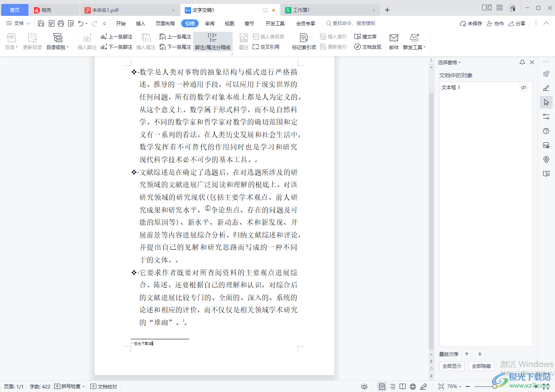
Task: Switch to 未命名1.pdf document tab
Action: pyautogui.click(x=130, y=10)
